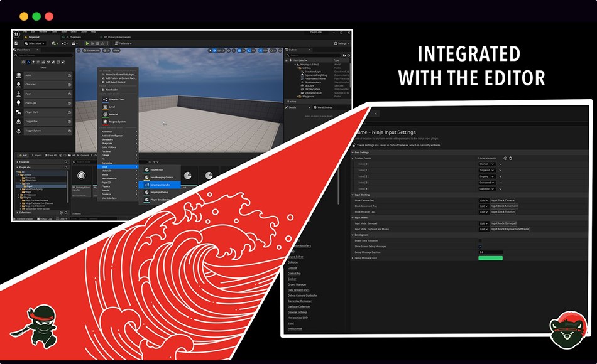
Task: Click the Niagara System icon
Action: pyautogui.click(x=104, y=122)
